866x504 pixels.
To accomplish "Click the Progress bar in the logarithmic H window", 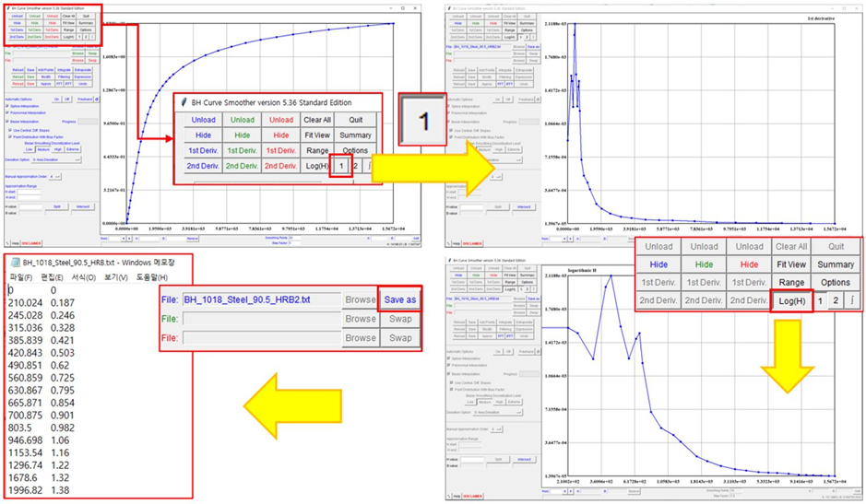I will (529, 374).
